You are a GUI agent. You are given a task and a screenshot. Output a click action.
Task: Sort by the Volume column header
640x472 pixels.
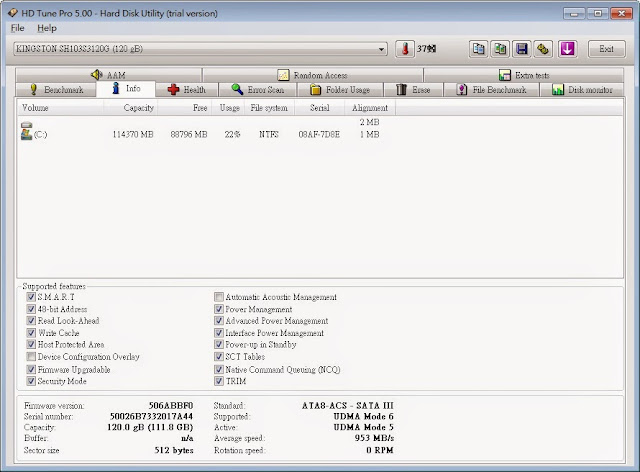pos(60,108)
